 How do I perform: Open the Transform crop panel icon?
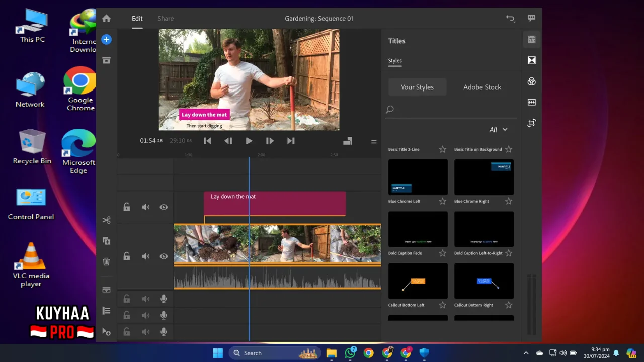531,123
